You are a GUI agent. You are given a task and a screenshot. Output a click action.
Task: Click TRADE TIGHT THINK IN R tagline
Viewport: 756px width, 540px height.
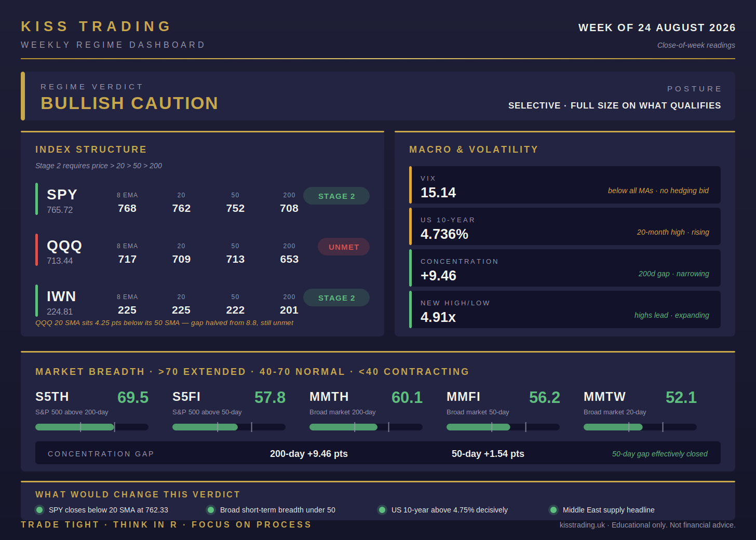[x=166, y=524]
